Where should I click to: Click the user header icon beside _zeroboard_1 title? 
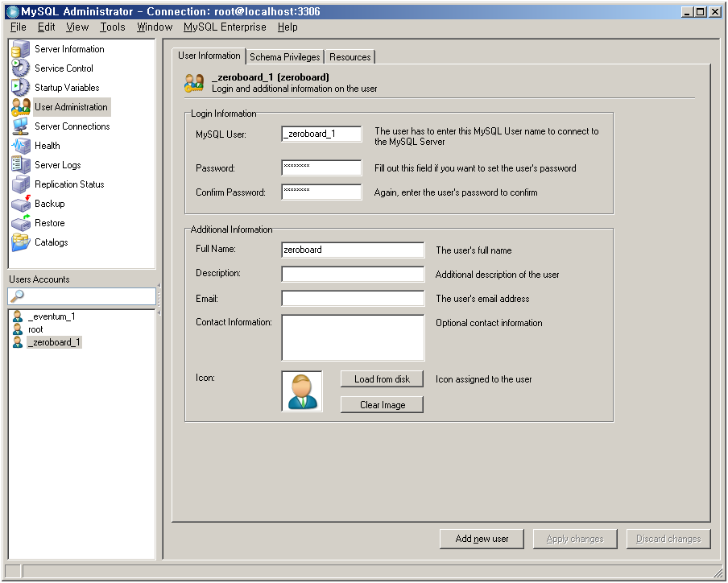194,83
